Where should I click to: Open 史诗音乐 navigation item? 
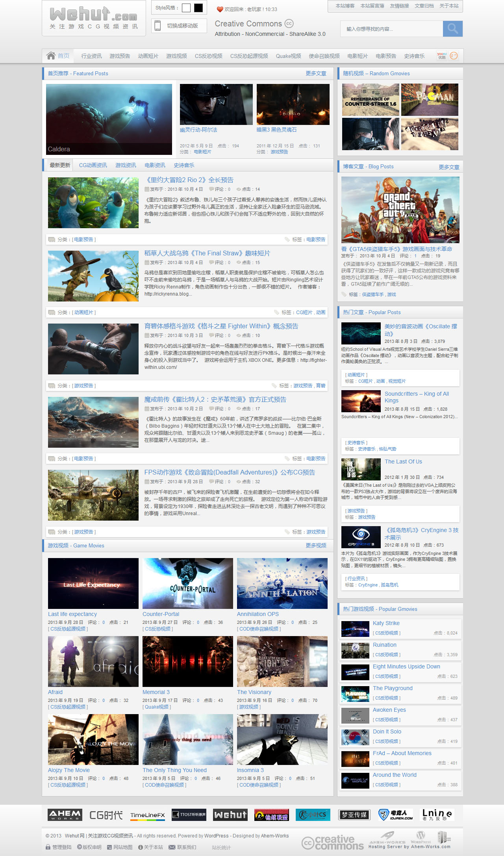tap(414, 56)
